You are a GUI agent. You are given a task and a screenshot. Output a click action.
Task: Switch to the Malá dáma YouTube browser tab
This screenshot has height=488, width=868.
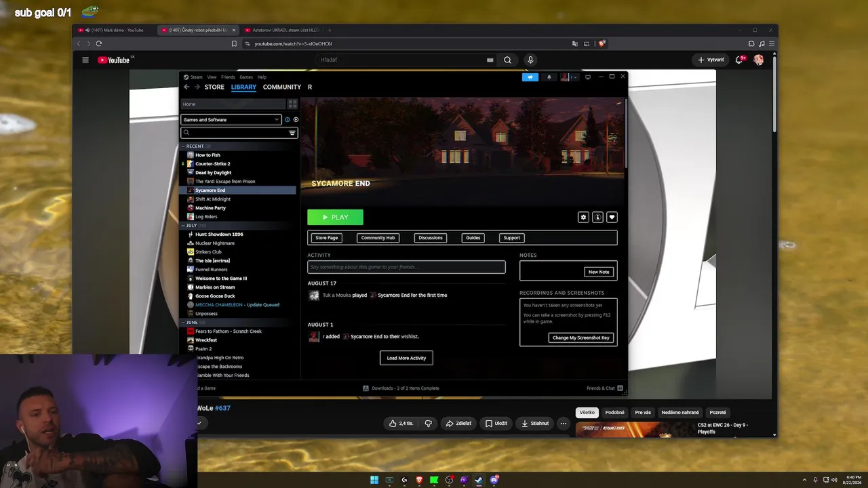tap(115, 30)
